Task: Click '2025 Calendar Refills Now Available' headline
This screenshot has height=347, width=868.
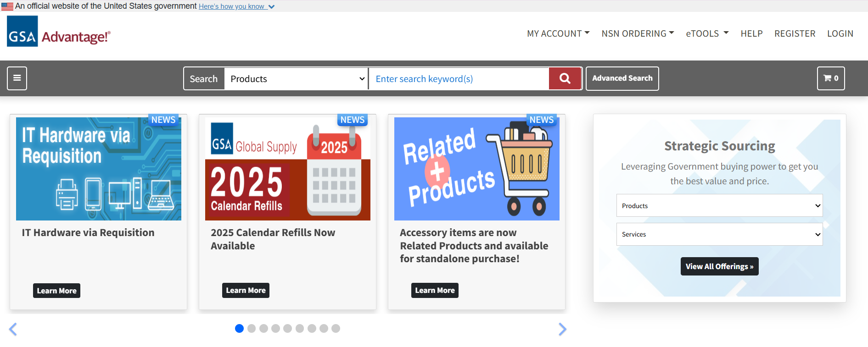Action: [x=273, y=239]
